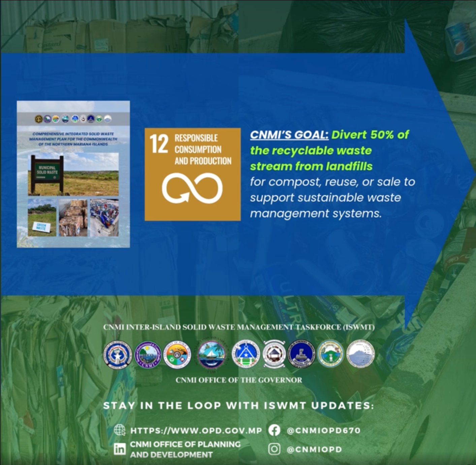
Task: Click the Instagram icon next to @CNMIOPD
Action: tap(275, 449)
